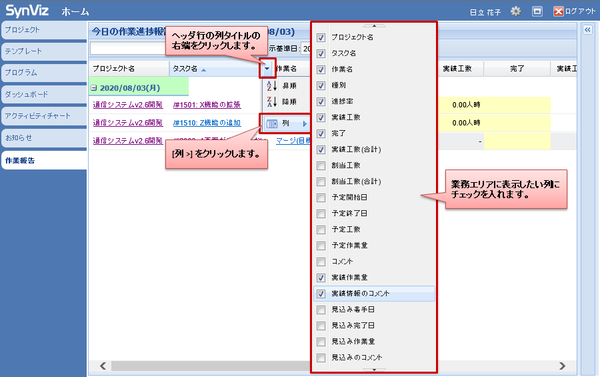Uncheck the 進捗率 column checkbox
Screen dimensions: 600x377
(x=321, y=102)
